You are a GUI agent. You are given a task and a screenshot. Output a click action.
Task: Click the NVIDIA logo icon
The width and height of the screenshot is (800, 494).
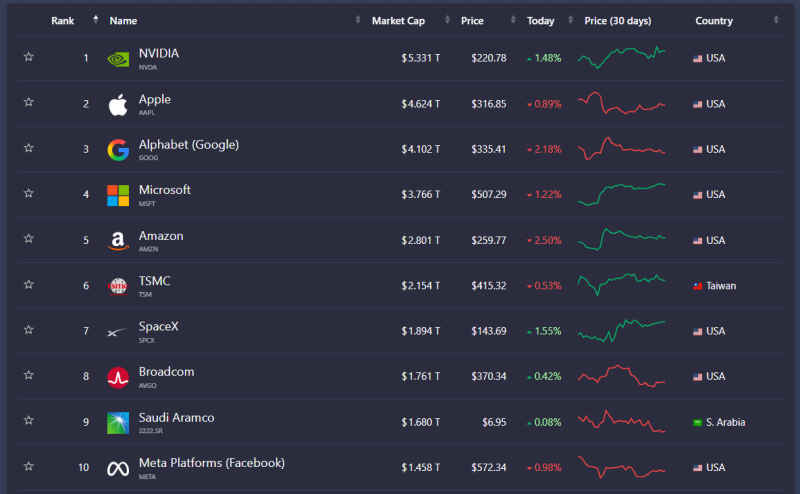pos(118,59)
